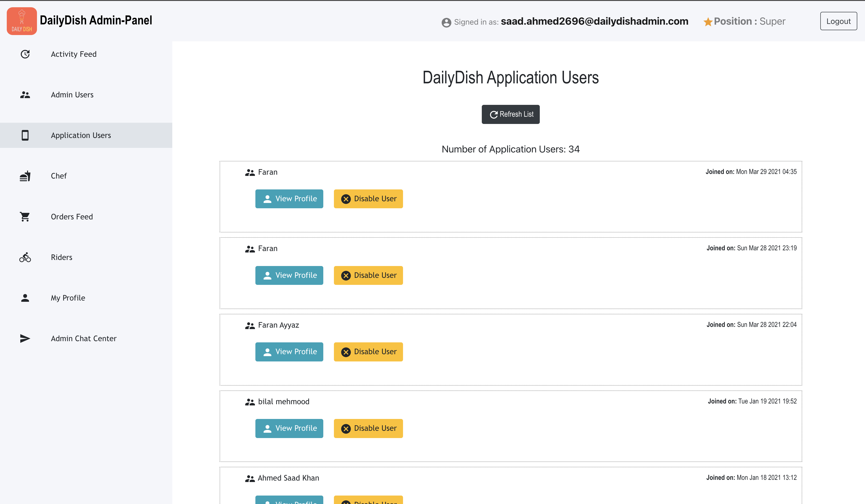This screenshot has width=865, height=504.
Task: Click the 'Position : Super' label
Action: [x=750, y=21]
